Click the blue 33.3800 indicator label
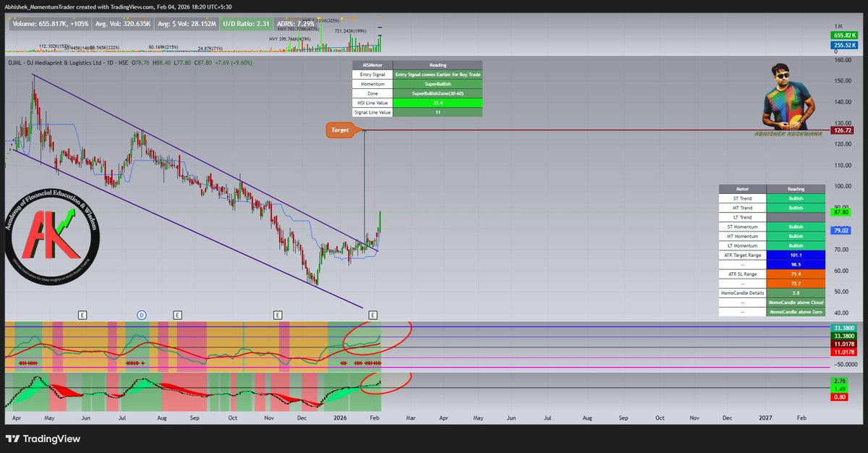This screenshot has height=453, width=868. coord(843,328)
